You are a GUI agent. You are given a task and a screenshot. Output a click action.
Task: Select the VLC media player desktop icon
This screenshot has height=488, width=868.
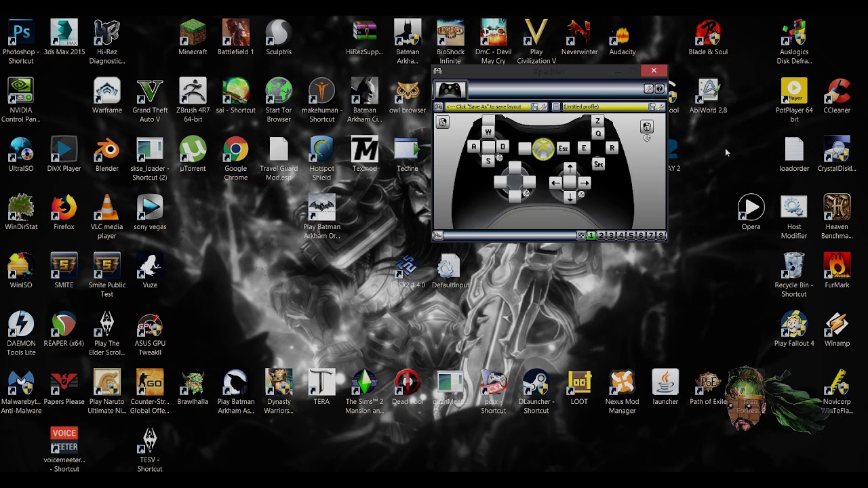[x=107, y=217]
